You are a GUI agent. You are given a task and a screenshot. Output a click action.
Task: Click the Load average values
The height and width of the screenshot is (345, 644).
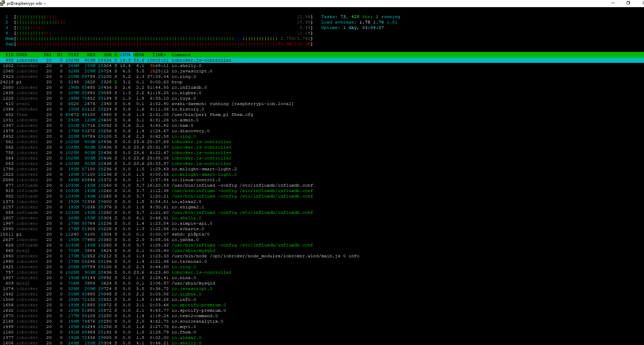tap(379, 22)
